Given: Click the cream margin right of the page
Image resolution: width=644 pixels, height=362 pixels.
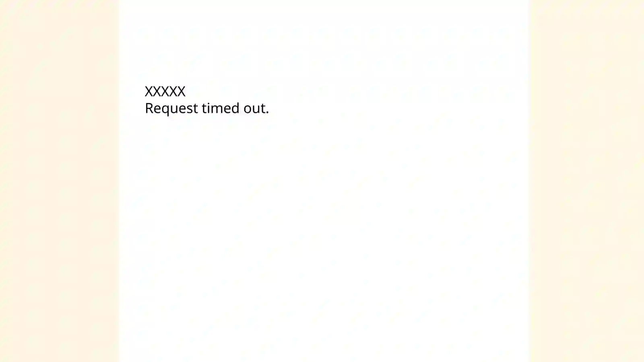Looking at the screenshot, I should click(586, 181).
